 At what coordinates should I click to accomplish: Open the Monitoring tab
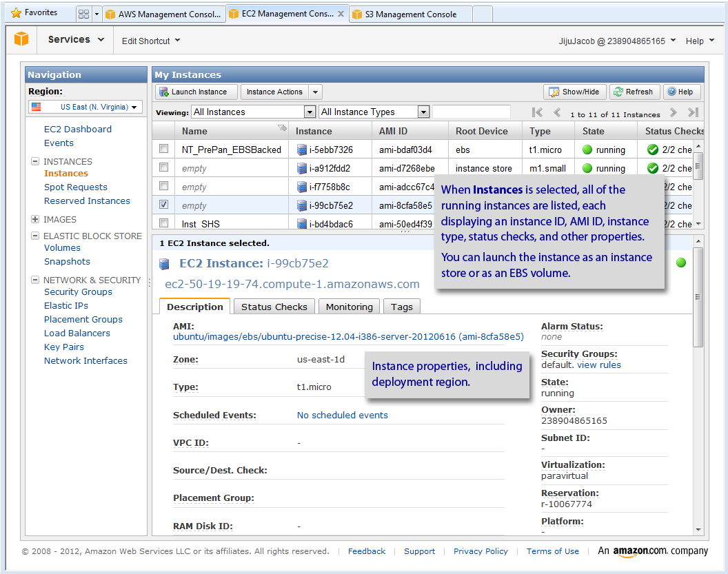click(349, 307)
